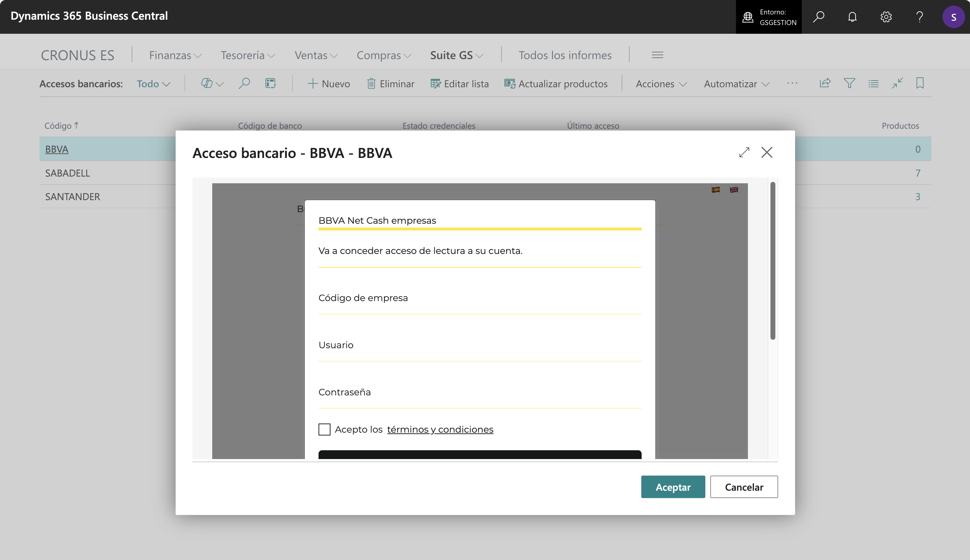The width and height of the screenshot is (970, 560).
Task: Click the analysis mode icon beside search
Action: pos(271,83)
